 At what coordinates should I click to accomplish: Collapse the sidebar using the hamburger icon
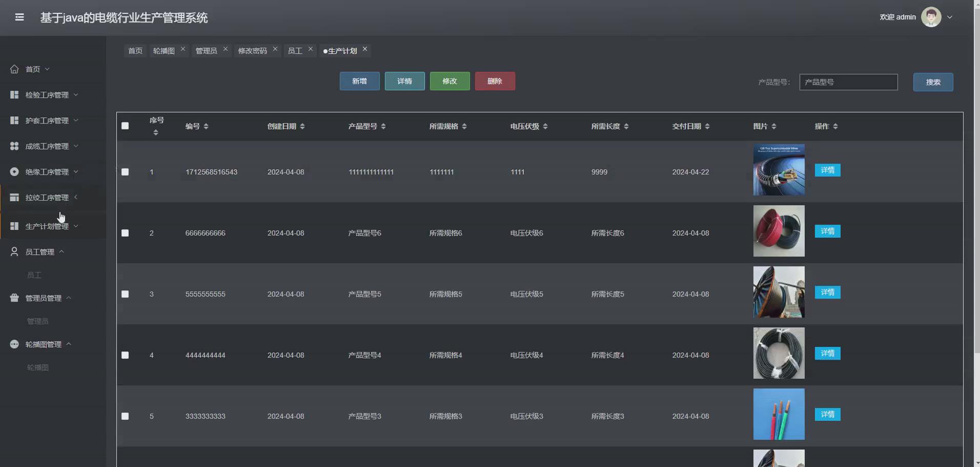[x=19, y=17]
